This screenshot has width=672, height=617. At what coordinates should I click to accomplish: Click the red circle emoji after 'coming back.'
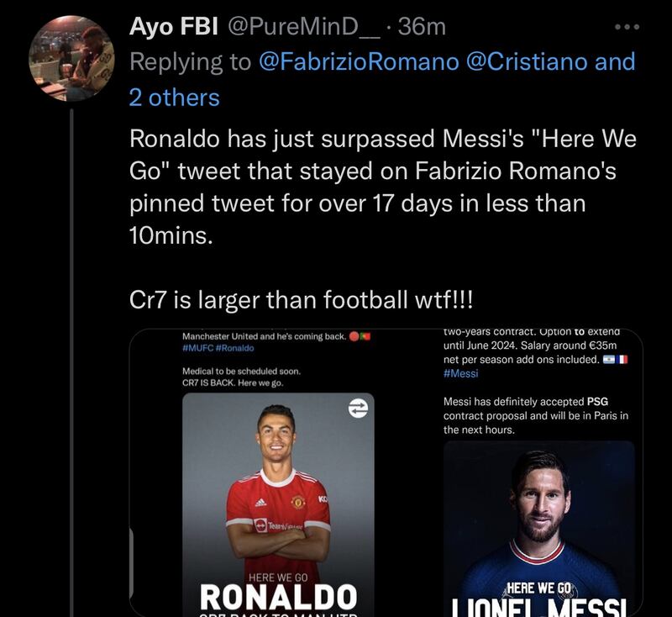[354, 336]
